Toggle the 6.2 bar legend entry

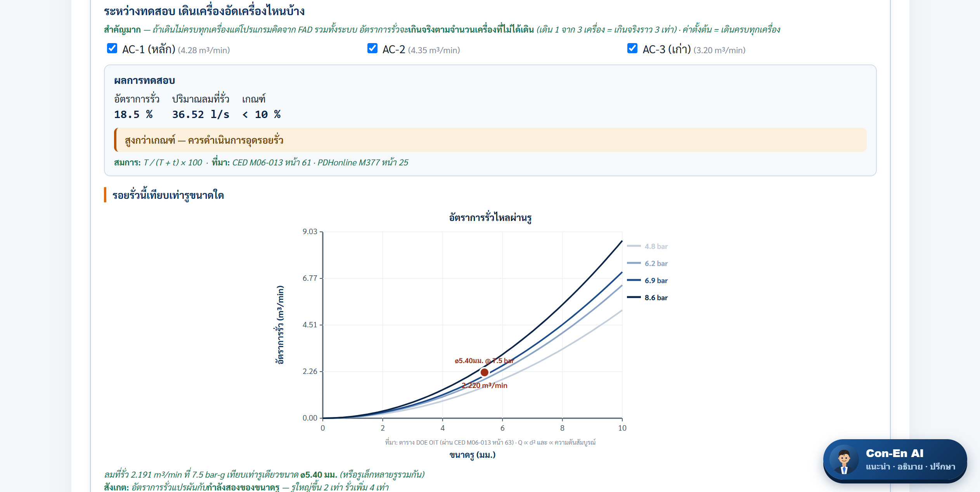coord(648,263)
